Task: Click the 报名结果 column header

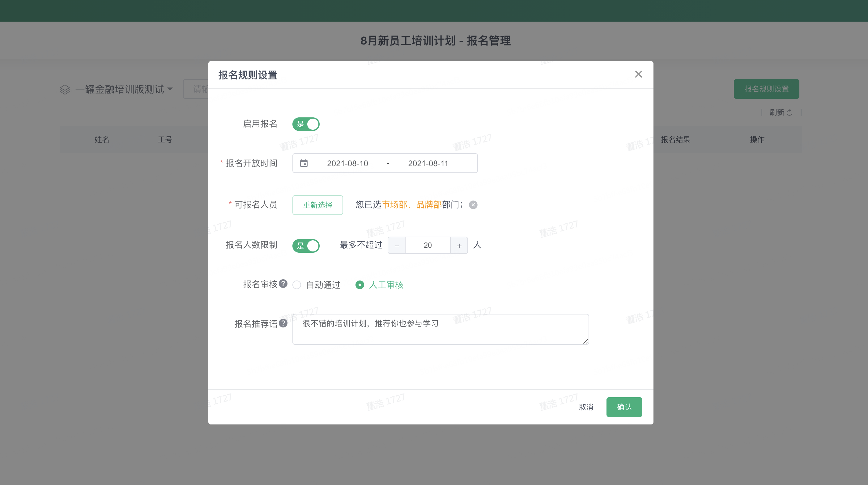Action: (x=676, y=139)
